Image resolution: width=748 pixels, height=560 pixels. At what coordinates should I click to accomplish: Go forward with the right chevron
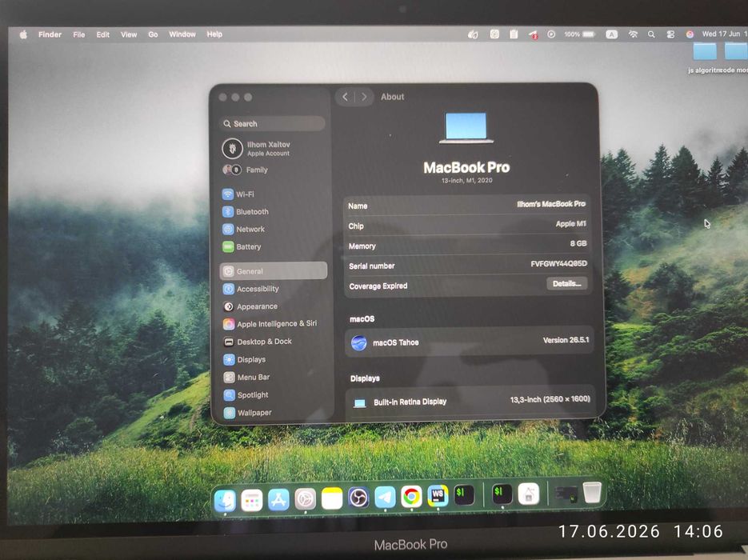tap(364, 97)
